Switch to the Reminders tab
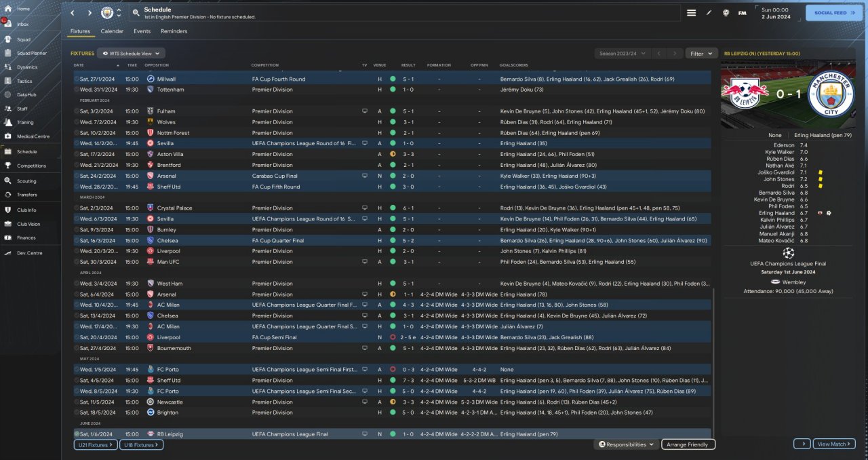 (174, 31)
